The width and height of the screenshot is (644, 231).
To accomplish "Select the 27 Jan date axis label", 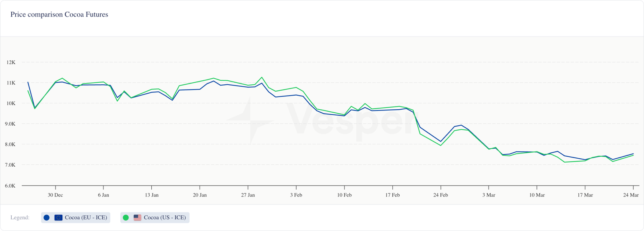I will (x=248, y=195).
